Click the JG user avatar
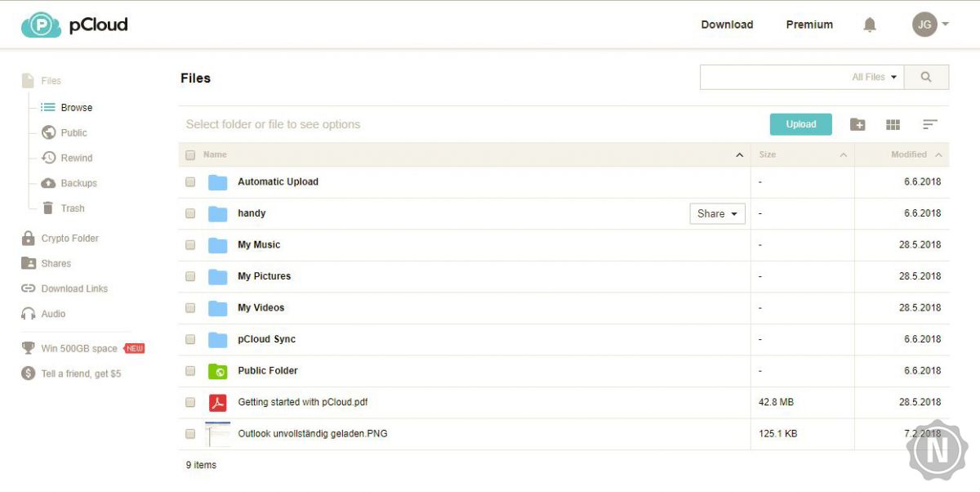 [x=924, y=25]
